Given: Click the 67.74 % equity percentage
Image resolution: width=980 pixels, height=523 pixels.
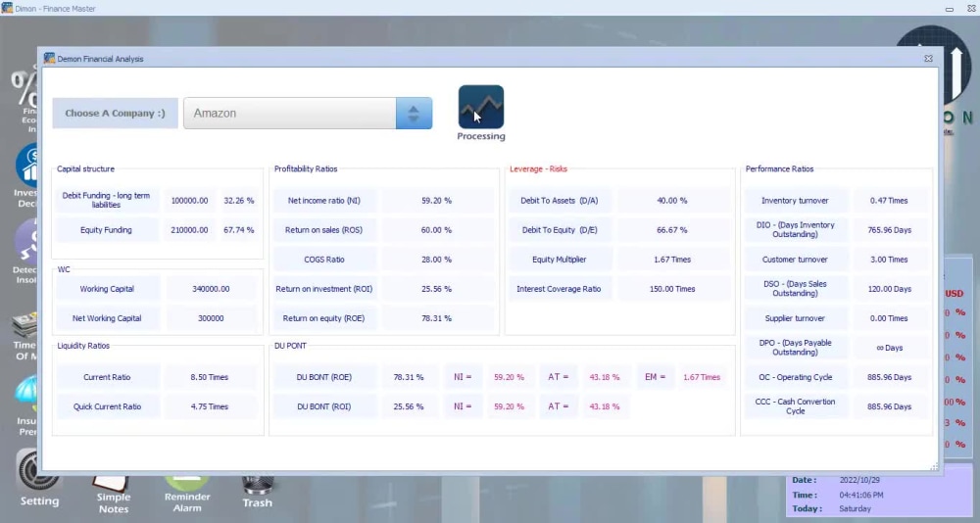Looking at the screenshot, I should tap(239, 230).
